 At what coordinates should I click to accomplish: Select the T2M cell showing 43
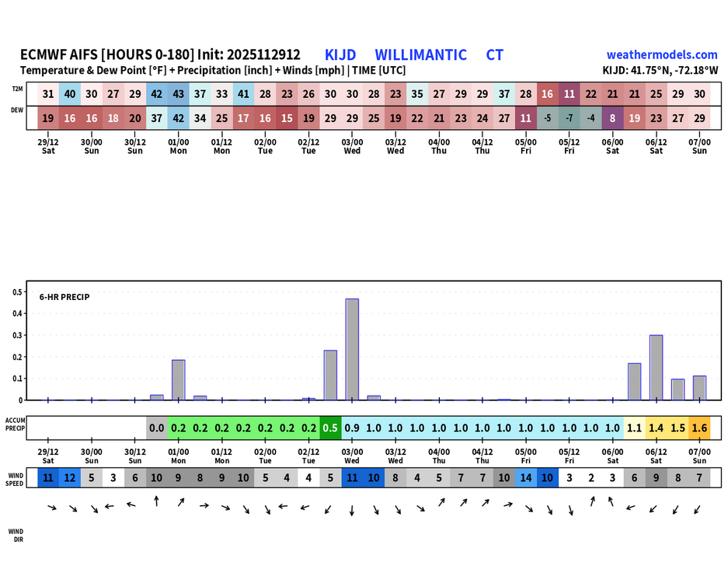pos(178,94)
